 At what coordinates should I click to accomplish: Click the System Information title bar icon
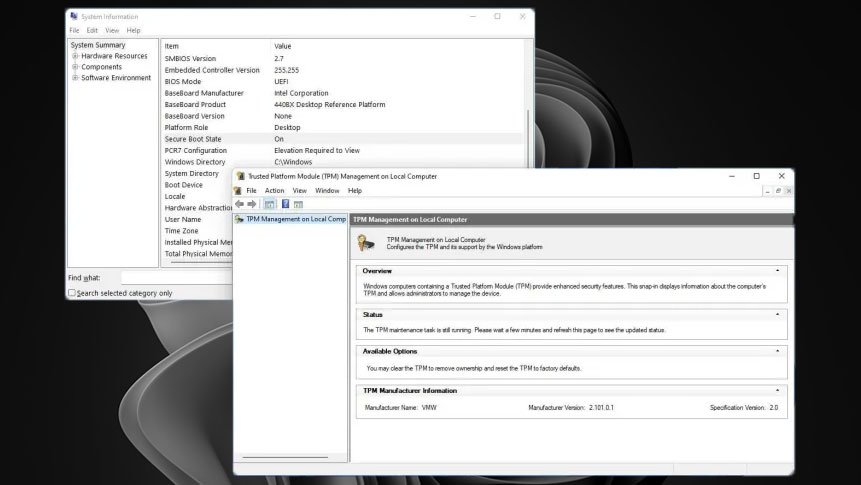(x=74, y=16)
